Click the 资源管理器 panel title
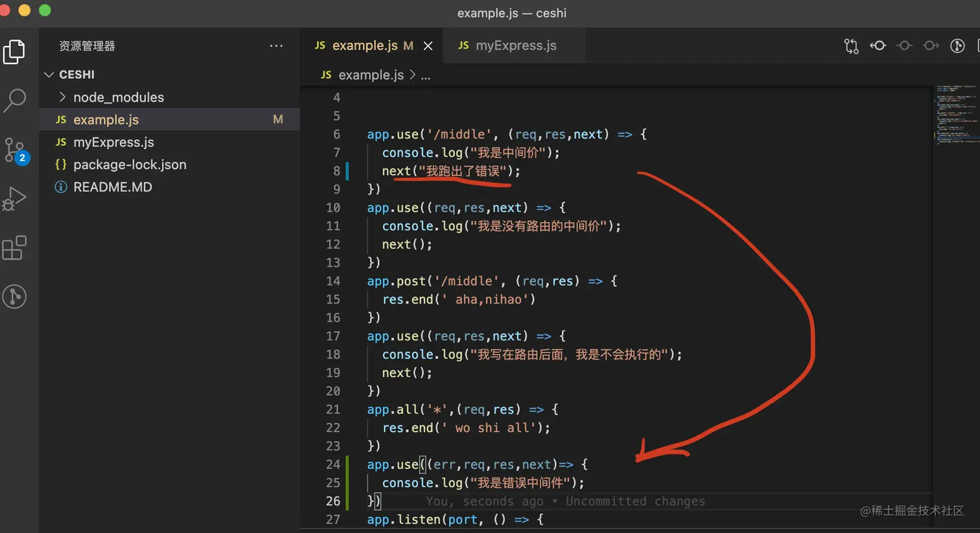Viewport: 980px width, 533px height. coord(87,46)
